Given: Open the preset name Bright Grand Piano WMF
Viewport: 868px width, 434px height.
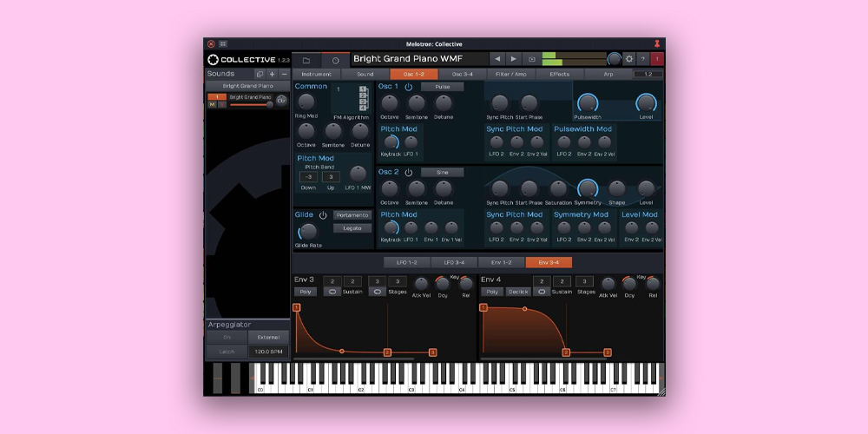Looking at the screenshot, I should point(419,59).
